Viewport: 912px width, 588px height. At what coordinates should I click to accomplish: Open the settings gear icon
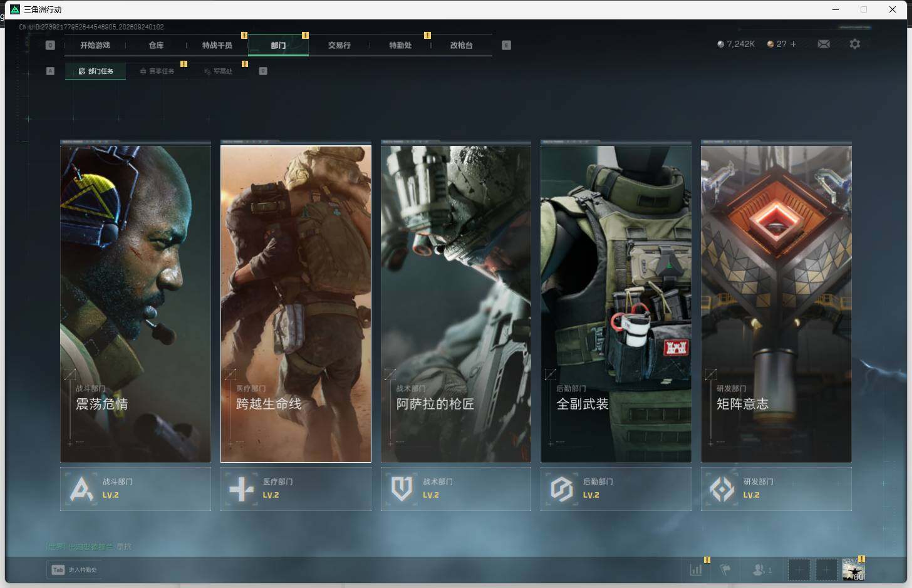click(x=855, y=44)
